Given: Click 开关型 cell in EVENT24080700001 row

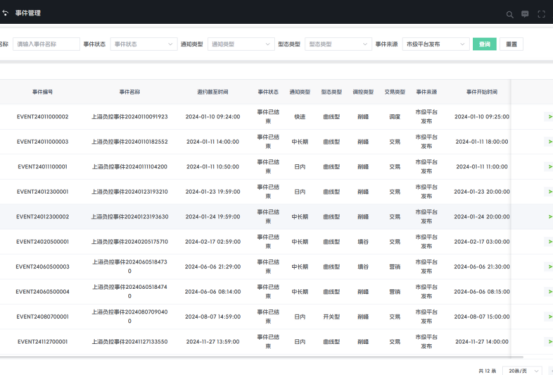Looking at the screenshot, I should [331, 317].
